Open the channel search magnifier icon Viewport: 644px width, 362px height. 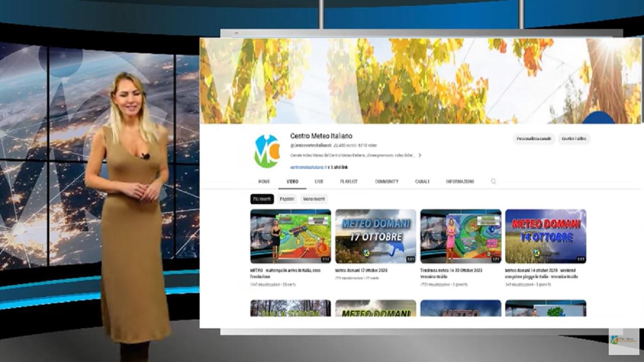coord(494,182)
